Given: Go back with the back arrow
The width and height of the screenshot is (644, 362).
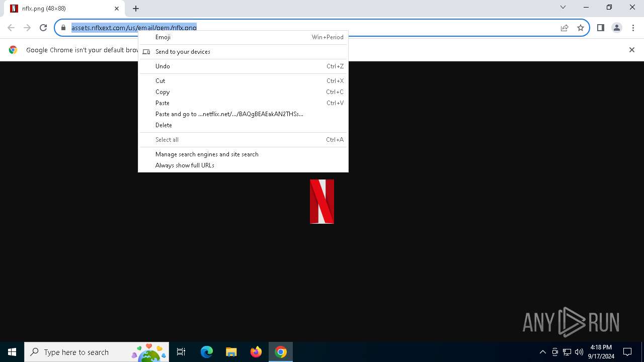Looking at the screenshot, I should click(11, 28).
